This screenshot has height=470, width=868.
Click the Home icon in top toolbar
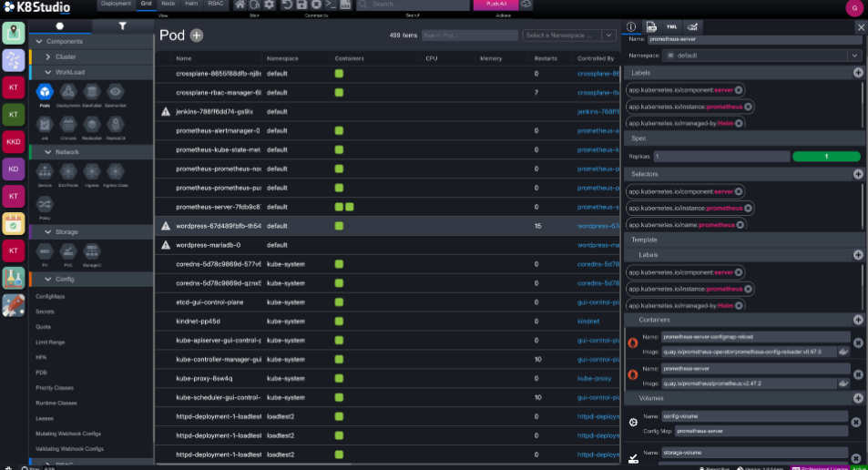coord(241,5)
